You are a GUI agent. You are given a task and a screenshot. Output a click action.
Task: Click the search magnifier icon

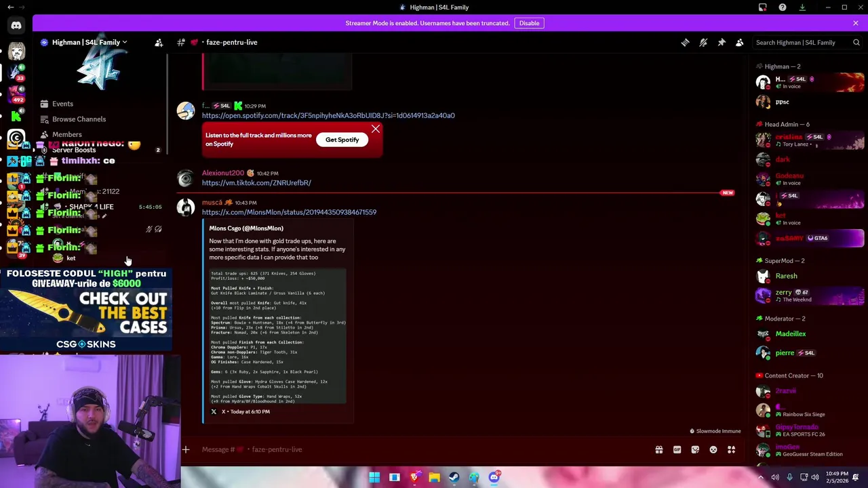click(856, 42)
